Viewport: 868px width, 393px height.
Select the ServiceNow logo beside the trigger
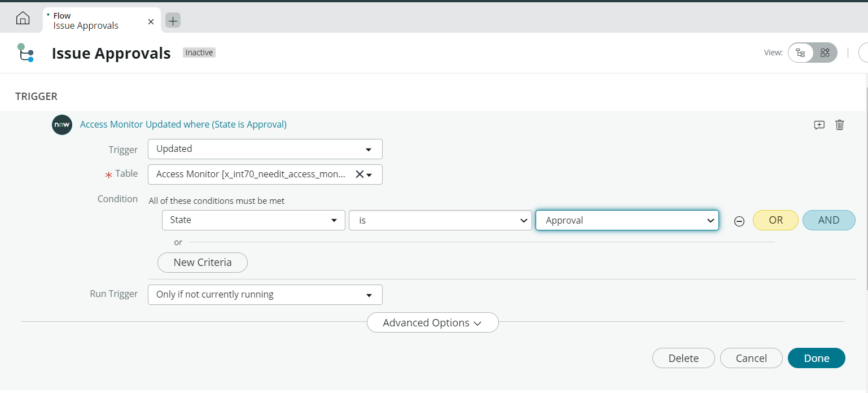(62, 124)
